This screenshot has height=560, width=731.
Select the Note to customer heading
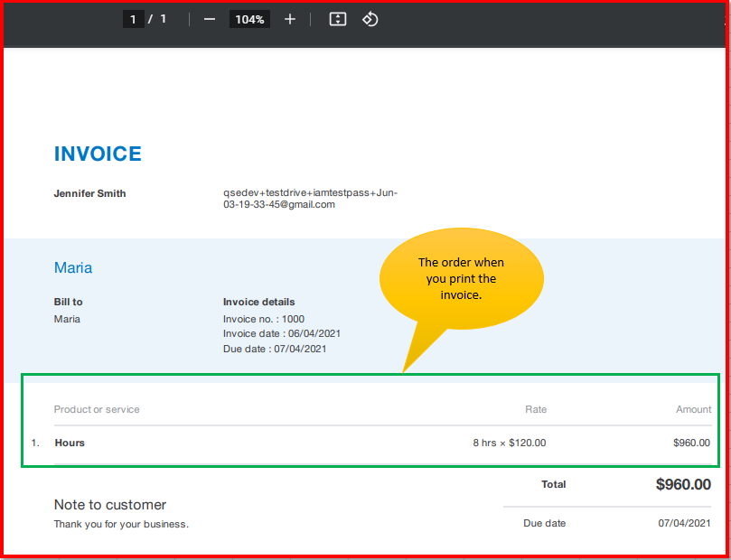pos(109,505)
